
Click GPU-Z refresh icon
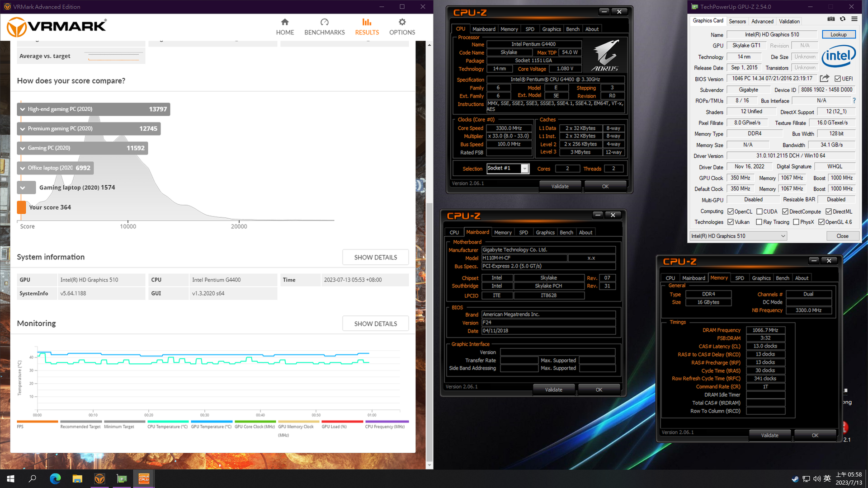(x=843, y=19)
